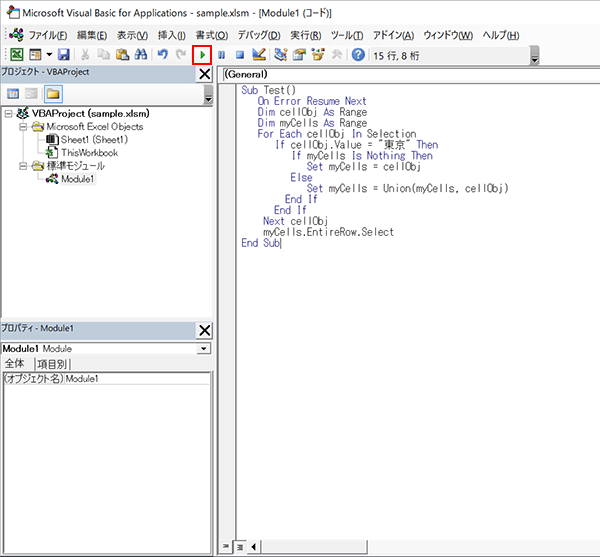Close the プロパティ - Module1 pane

point(205,330)
